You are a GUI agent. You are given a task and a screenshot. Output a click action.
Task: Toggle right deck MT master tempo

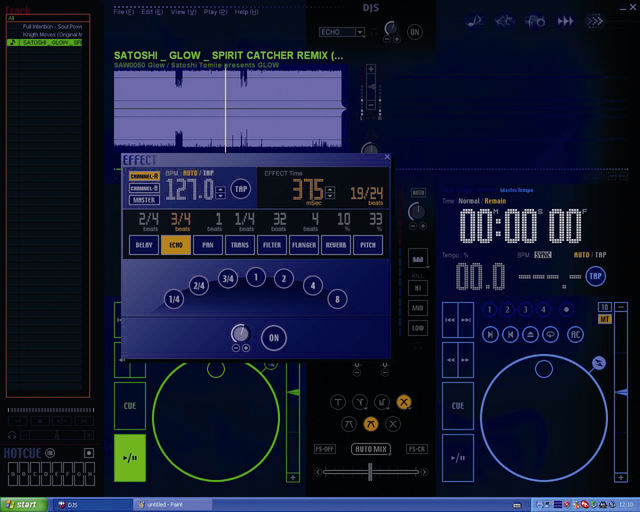[x=604, y=319]
